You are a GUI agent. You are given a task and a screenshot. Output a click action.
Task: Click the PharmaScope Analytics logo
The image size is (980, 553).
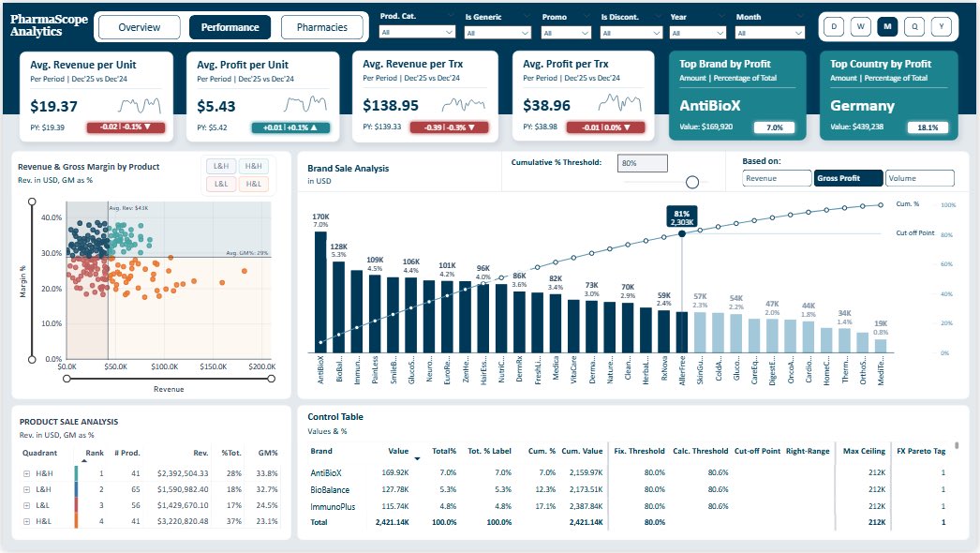tap(49, 25)
